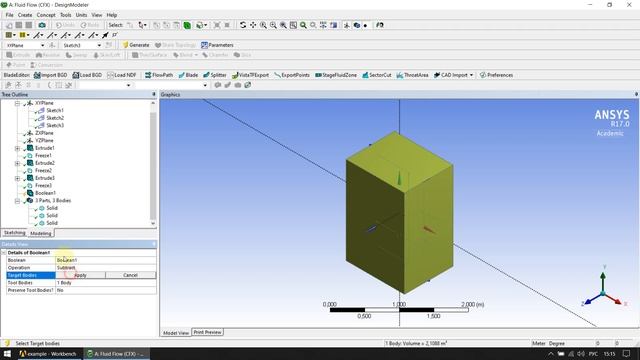Click the ThroatArea tool
The width and height of the screenshot is (640, 360).
413,75
